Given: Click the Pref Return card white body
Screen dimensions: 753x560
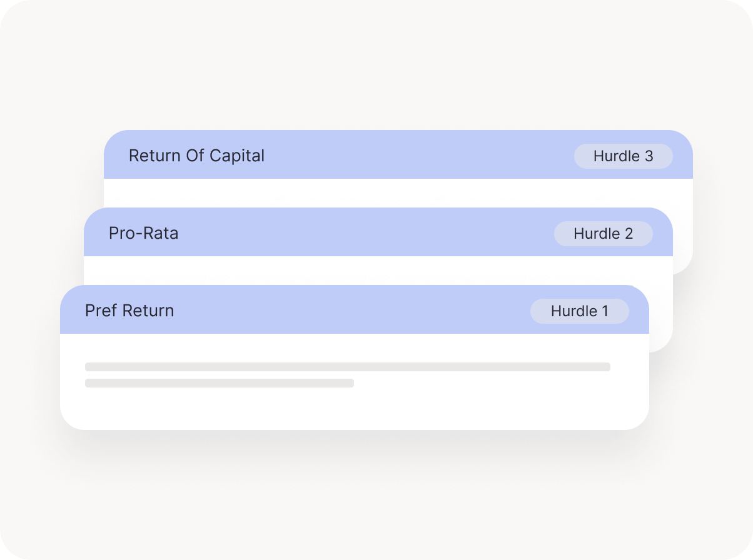Looking at the screenshot, I should pyautogui.click(x=355, y=381).
